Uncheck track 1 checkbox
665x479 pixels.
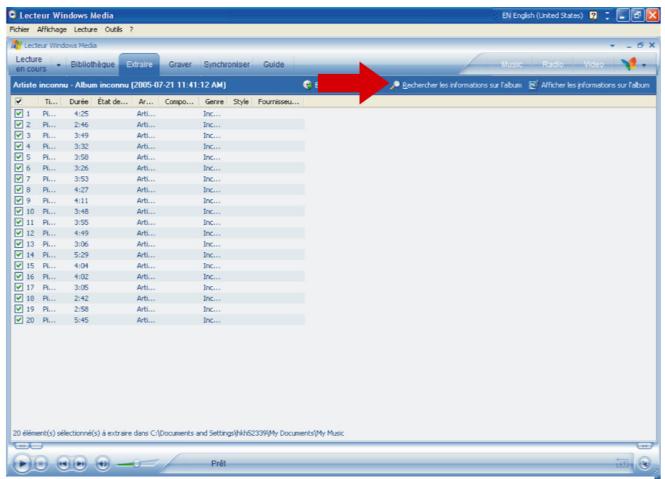pos(18,113)
